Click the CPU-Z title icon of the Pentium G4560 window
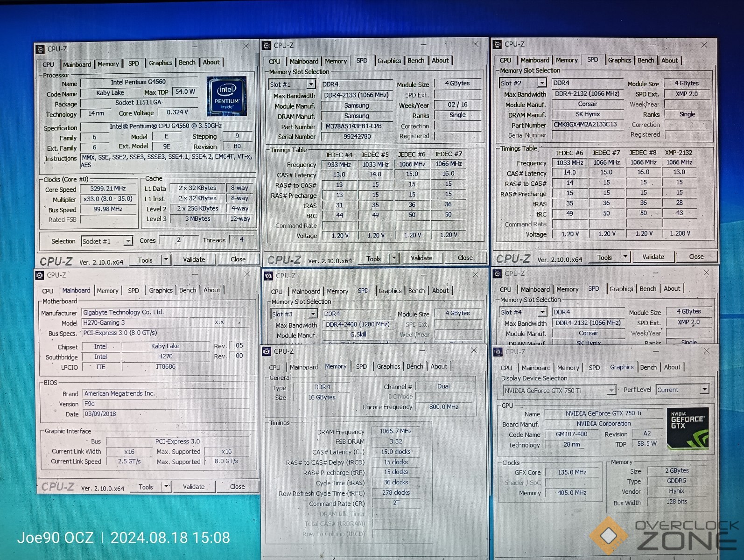This screenshot has width=744, height=560. click(x=40, y=49)
